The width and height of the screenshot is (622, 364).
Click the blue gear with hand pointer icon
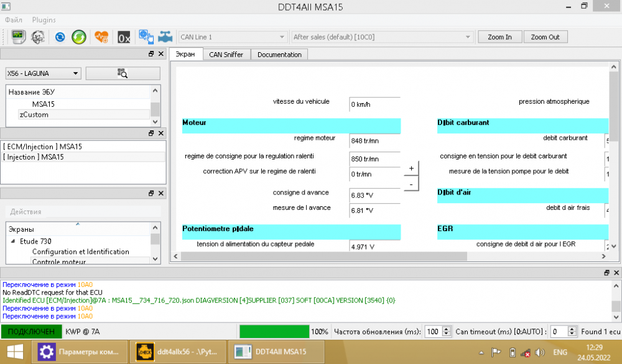coord(146,37)
